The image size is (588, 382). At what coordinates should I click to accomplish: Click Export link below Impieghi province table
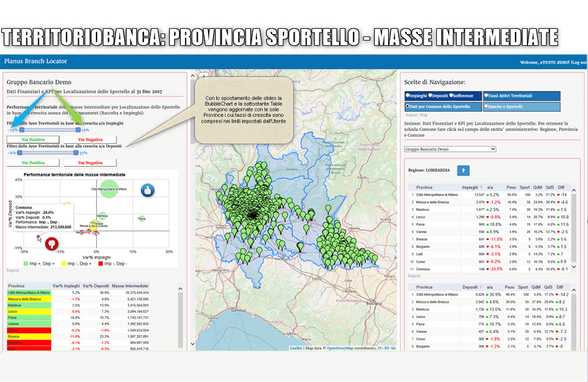(x=414, y=276)
